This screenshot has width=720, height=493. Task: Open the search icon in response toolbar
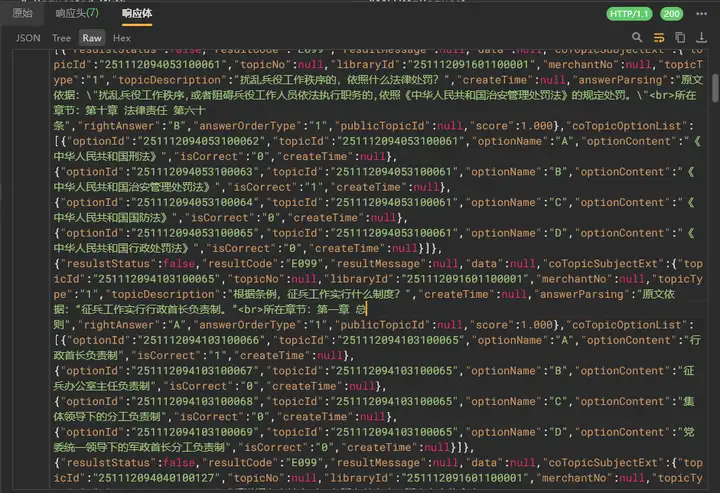tap(636, 38)
